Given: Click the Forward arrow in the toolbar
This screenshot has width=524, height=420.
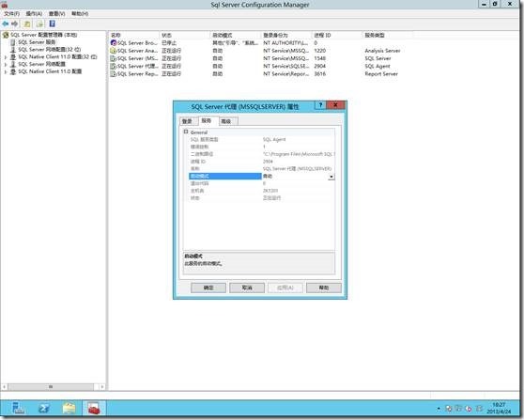Looking at the screenshot, I should tap(15, 23).
